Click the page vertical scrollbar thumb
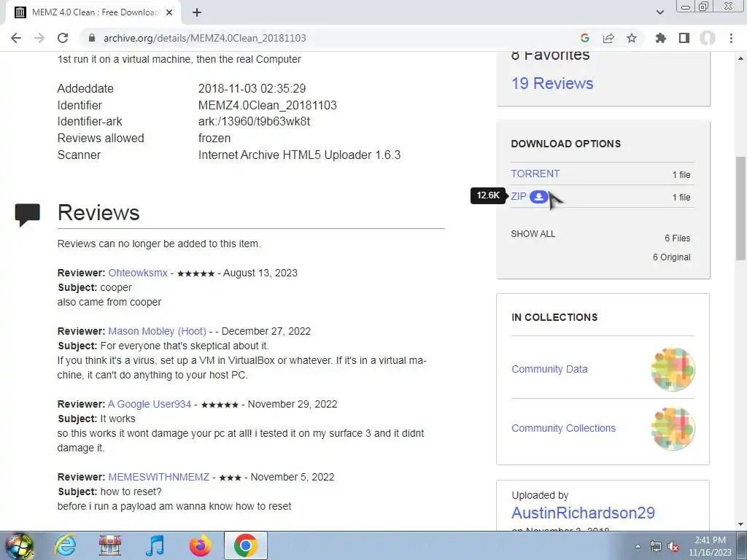 pyautogui.click(x=740, y=208)
